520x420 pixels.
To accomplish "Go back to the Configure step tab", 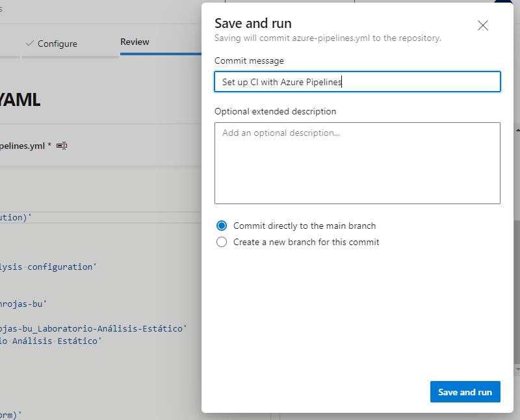I will coord(51,44).
